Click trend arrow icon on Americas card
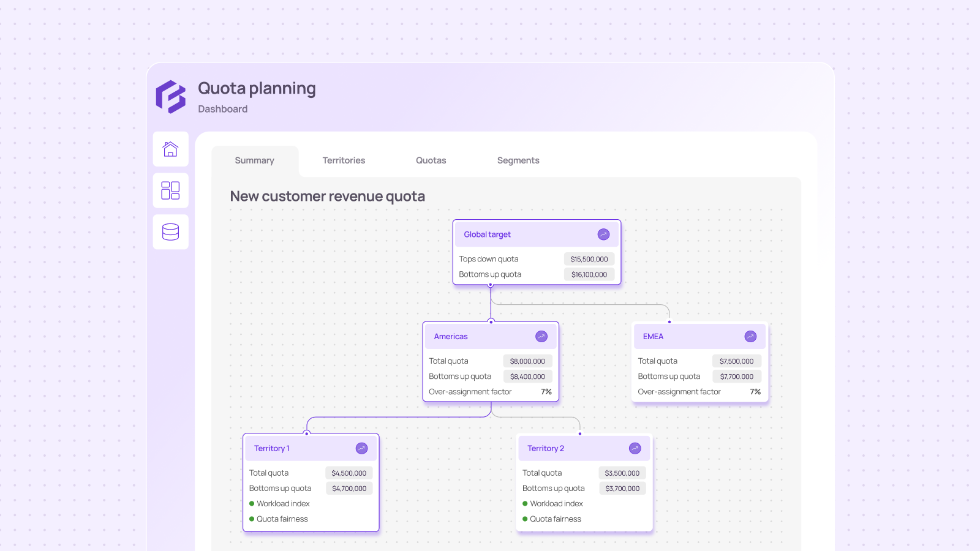This screenshot has height=551, width=980. (x=541, y=337)
